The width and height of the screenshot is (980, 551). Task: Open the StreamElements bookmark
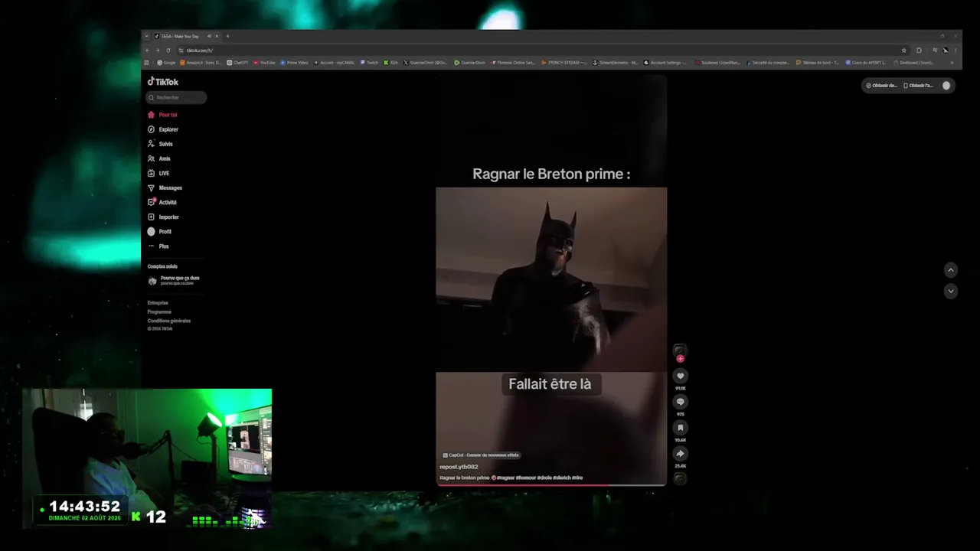click(x=616, y=63)
